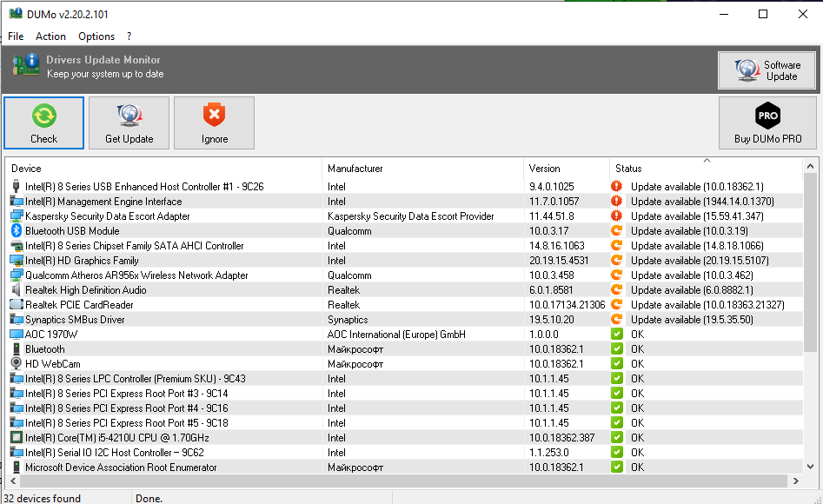Click the Ignore button

pyautogui.click(x=214, y=123)
